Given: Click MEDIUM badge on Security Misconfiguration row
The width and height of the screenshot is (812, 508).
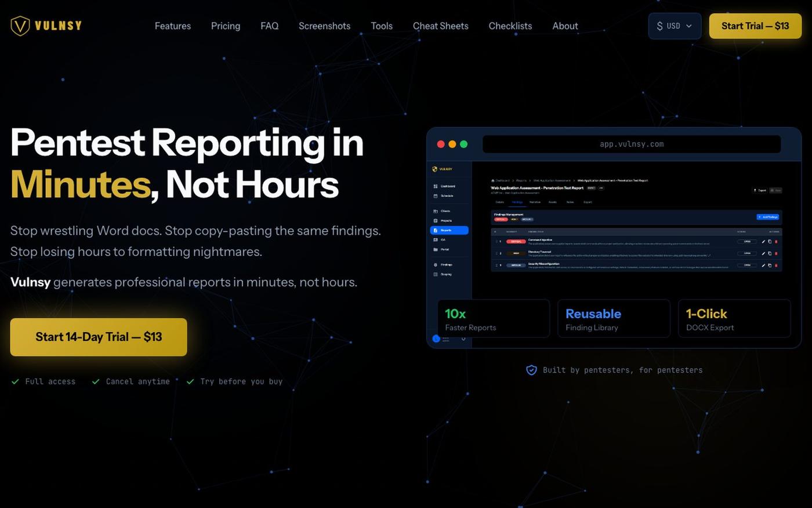Looking at the screenshot, I should tap(516, 265).
